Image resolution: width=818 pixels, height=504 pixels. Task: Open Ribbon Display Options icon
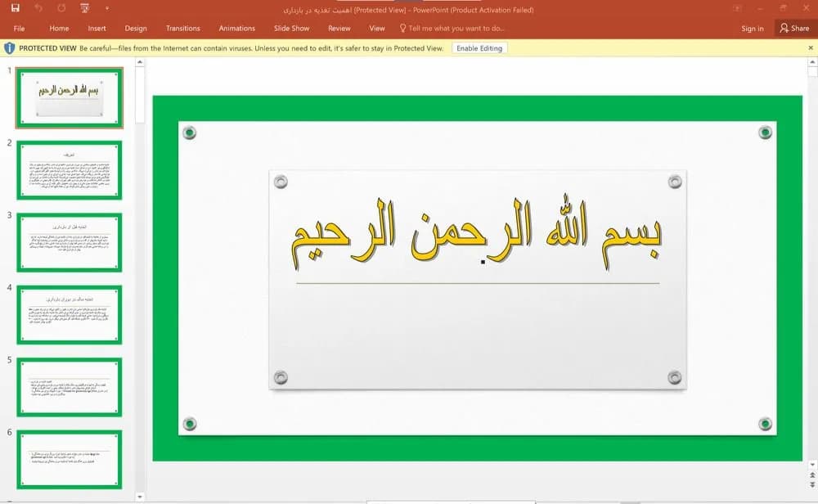[x=737, y=8]
